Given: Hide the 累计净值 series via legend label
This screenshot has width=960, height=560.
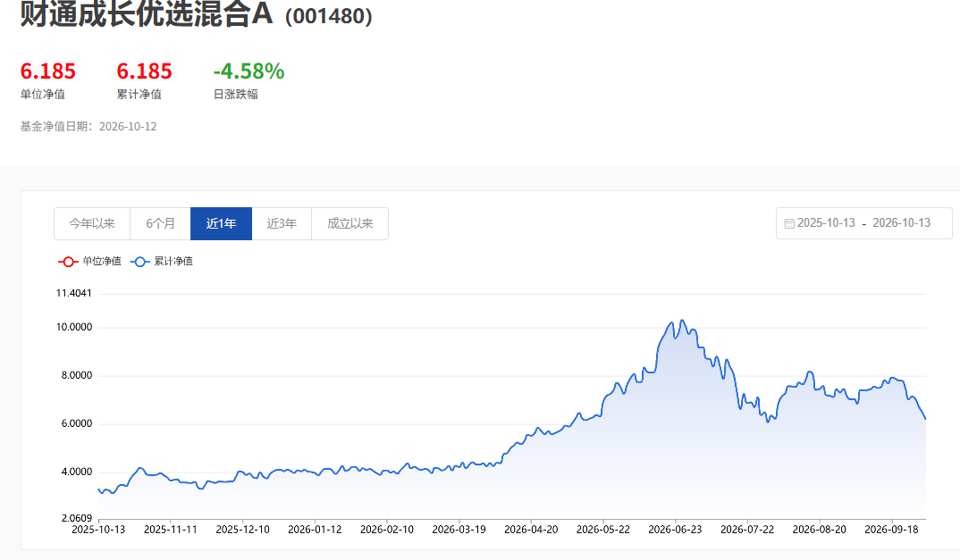Looking at the screenshot, I should click(x=173, y=262).
